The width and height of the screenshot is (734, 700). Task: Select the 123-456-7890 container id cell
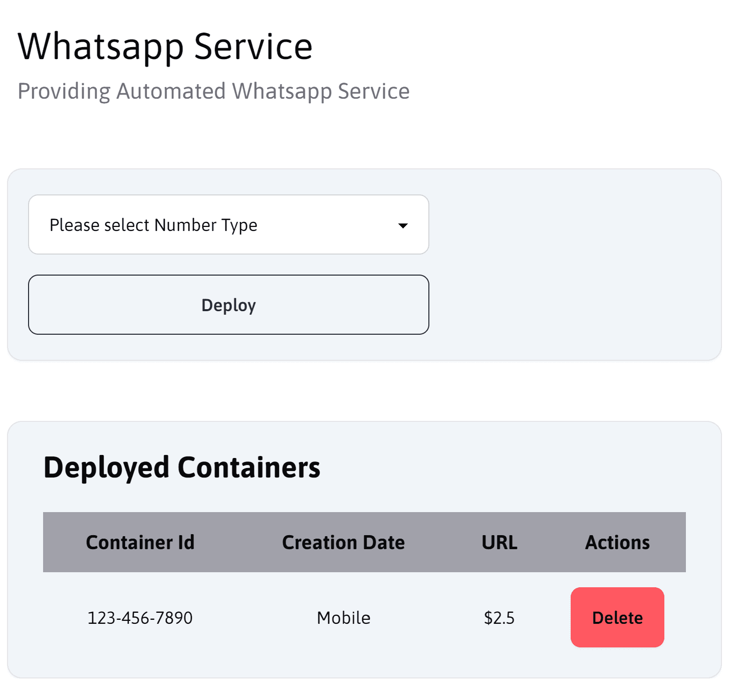[x=140, y=618]
